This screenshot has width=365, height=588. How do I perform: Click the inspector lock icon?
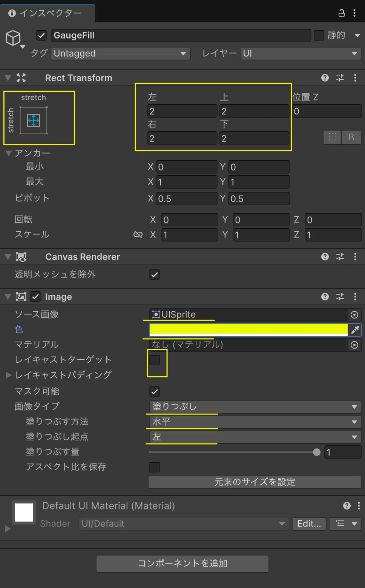[341, 13]
